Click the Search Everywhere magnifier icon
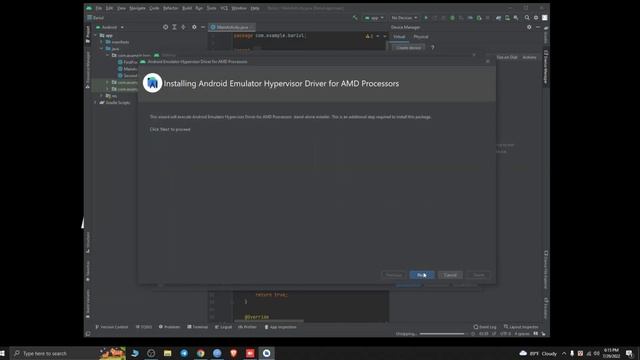Screen dimensions: 640x360 (x=527, y=18)
